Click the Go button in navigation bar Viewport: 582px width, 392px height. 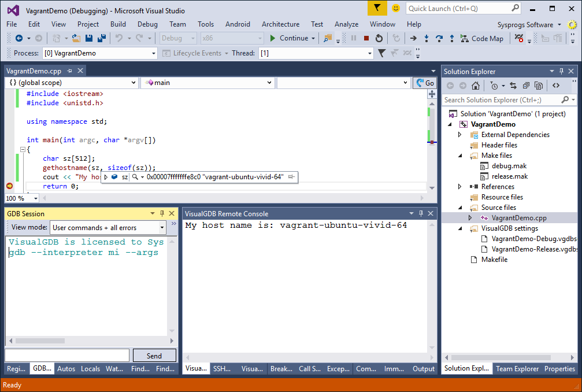click(x=425, y=83)
